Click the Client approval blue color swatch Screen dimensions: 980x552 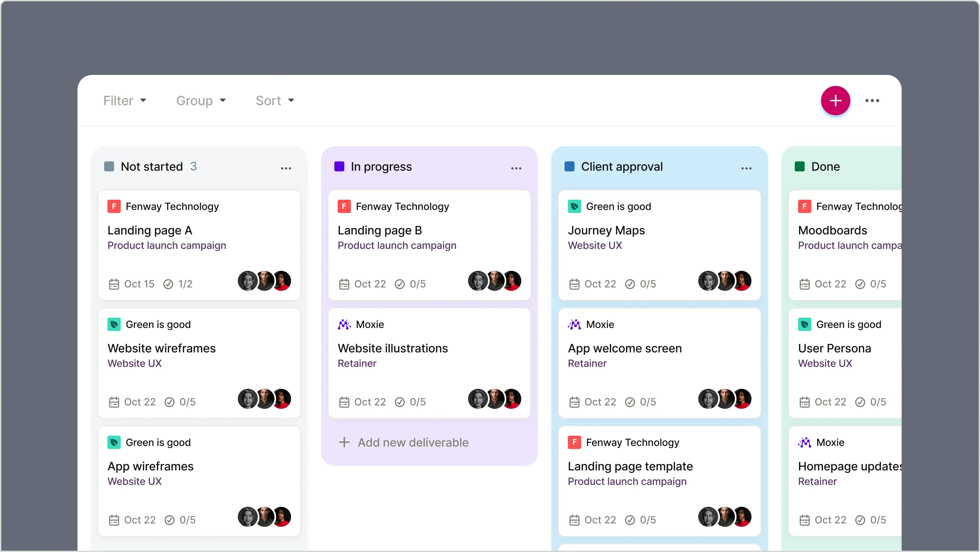(x=569, y=166)
